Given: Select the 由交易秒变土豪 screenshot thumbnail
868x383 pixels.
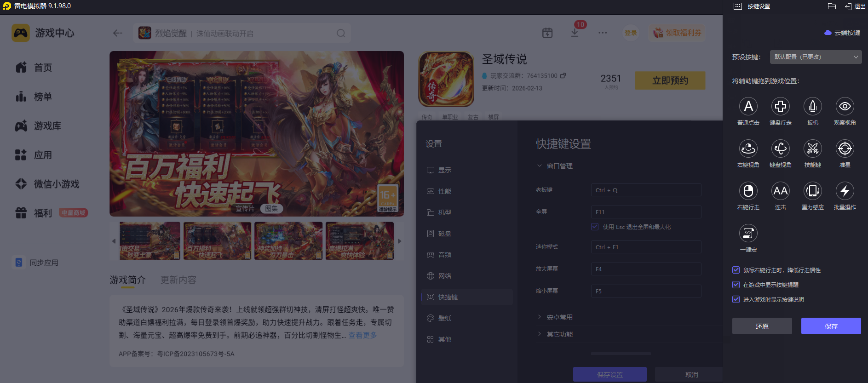Looking at the screenshot, I should coord(150,241).
